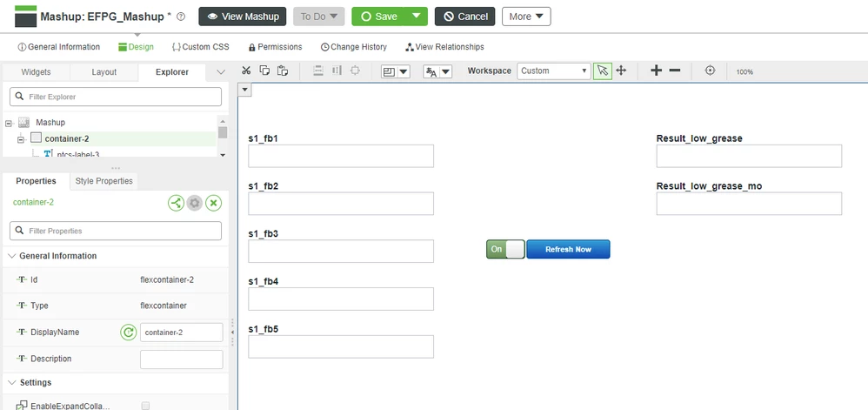Screen dimensions: 868x410
Task: Open the panel tabs overflow chevron
Action: (x=221, y=72)
